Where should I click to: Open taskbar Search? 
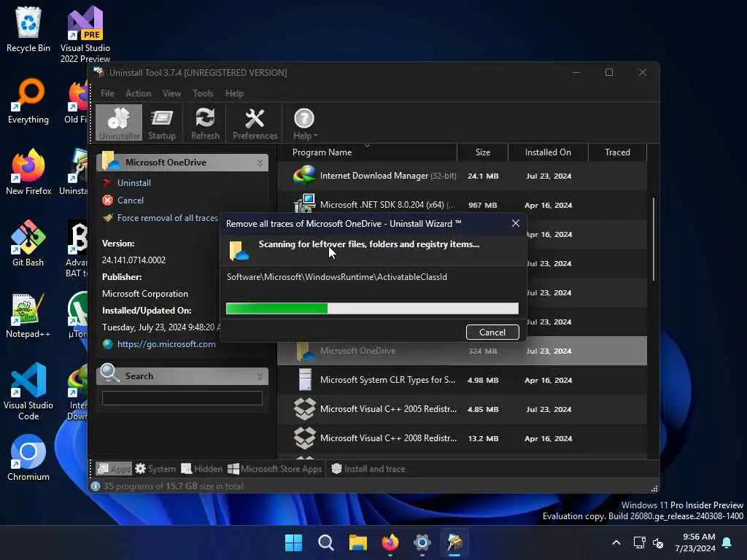click(326, 542)
